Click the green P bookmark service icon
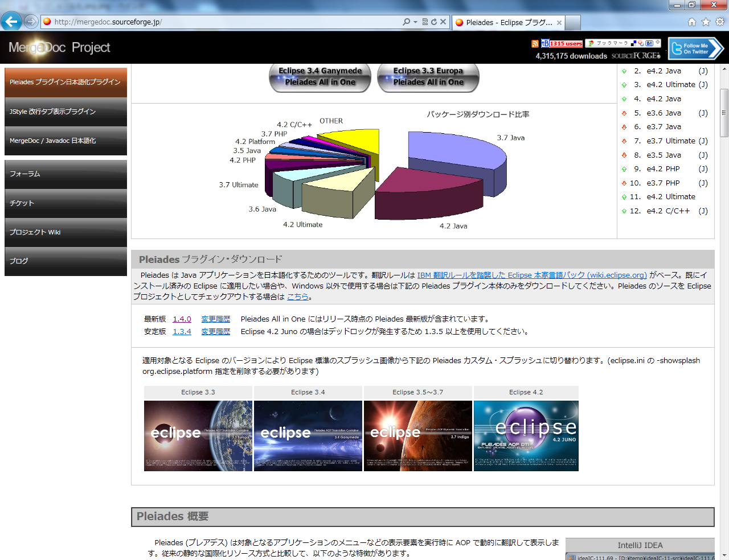This screenshot has height=560, width=729. 591,43
